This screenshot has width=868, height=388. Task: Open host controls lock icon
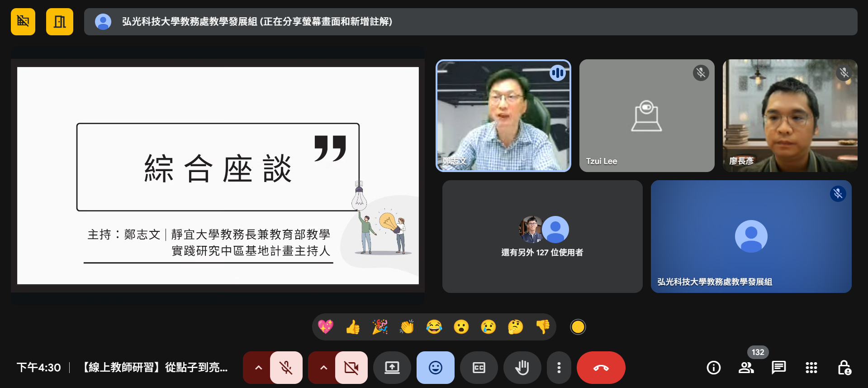[844, 368]
